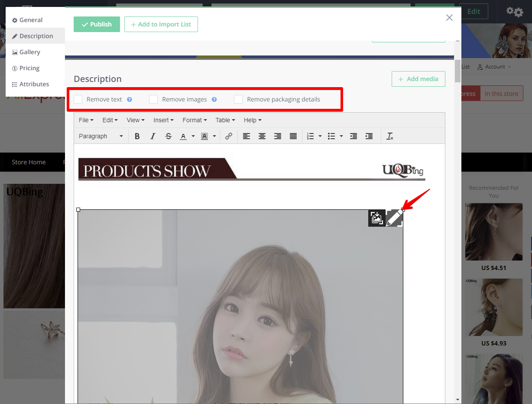Insert a hyperlink with link icon
Screen dimensions: 532x404
229,136
